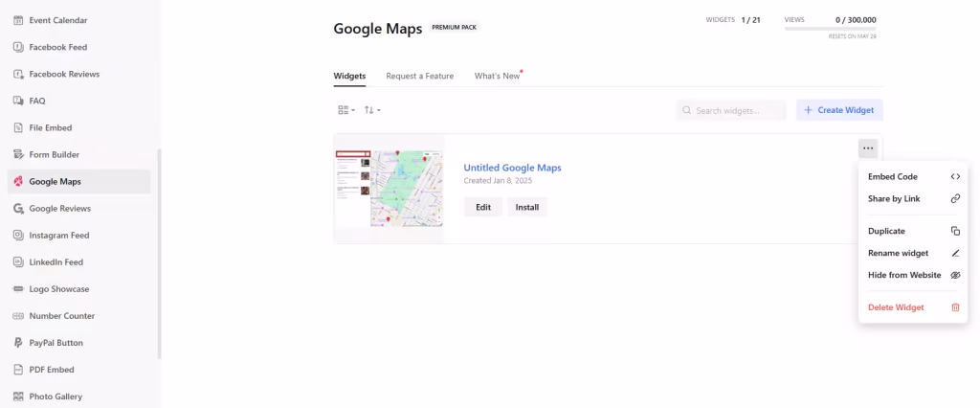Click the FAQ sidebar icon
Viewport: 980px width, 408px height.
(x=19, y=101)
